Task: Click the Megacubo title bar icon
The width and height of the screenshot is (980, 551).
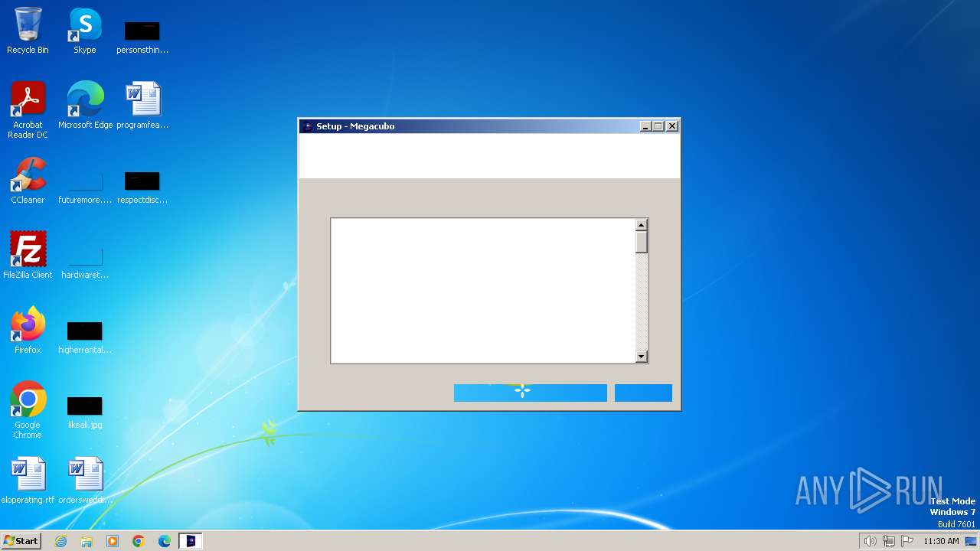Action: [308, 126]
